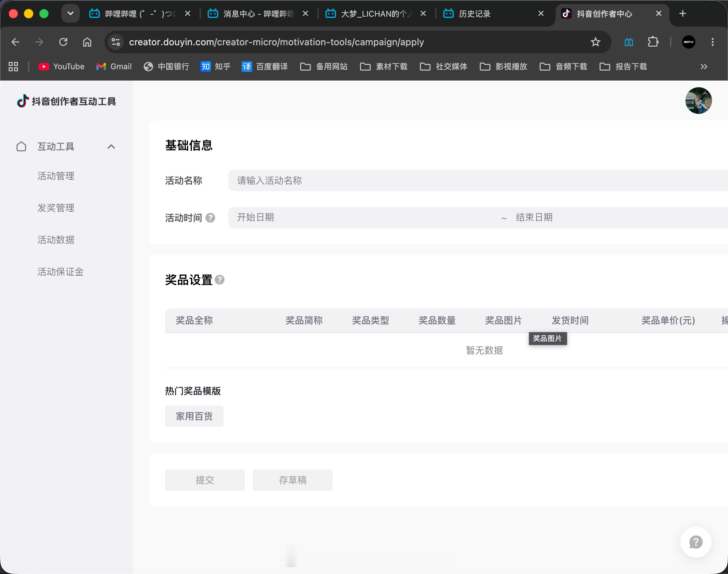Pick the 结束日期 end date field
Viewport: 728px width, 574px height.
tap(621, 217)
